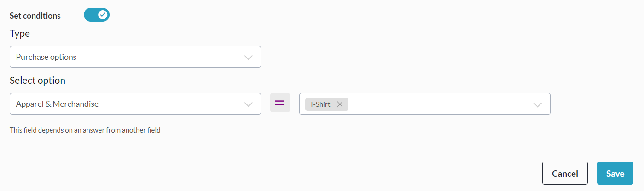Screen dimensions: 644x191
Task: Click the Purchase options selected text
Action: 46,57
